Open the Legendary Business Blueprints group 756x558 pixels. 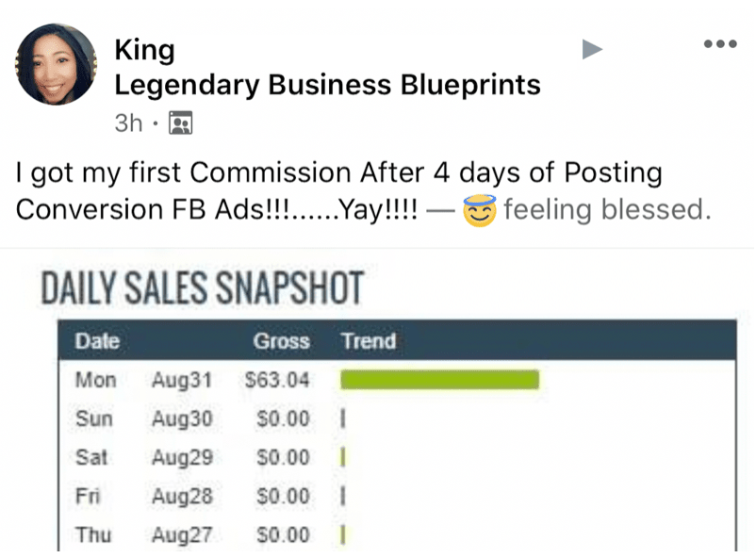327,85
